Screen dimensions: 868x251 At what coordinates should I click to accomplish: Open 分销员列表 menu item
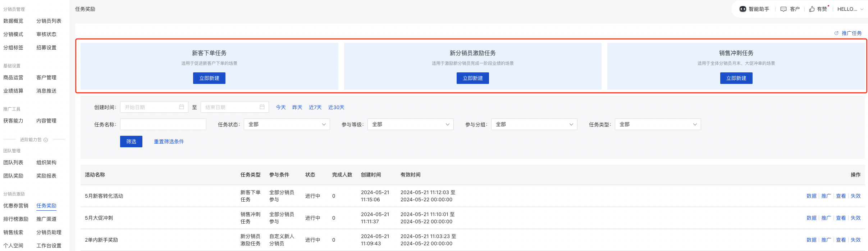(49, 21)
